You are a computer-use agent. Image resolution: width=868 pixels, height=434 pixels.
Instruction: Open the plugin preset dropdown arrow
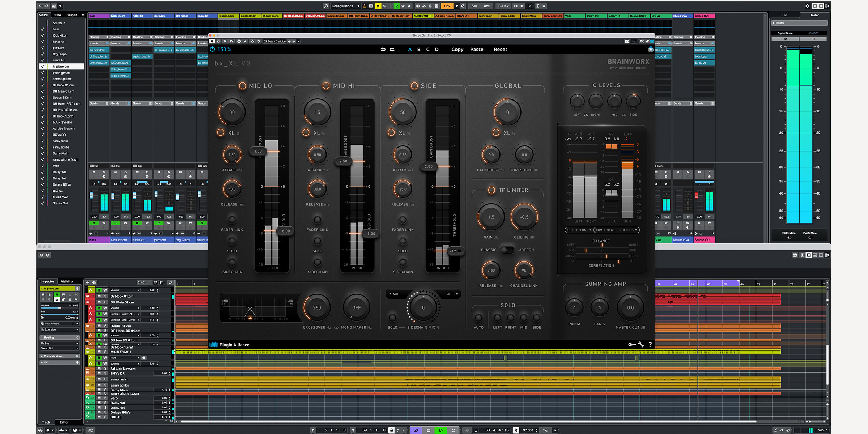click(298, 41)
